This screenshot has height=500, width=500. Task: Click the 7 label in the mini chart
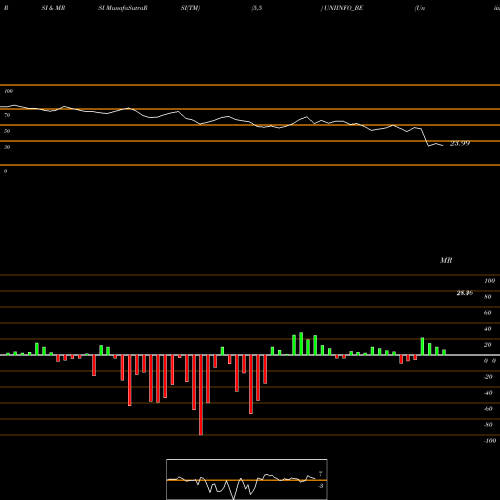click(x=321, y=474)
